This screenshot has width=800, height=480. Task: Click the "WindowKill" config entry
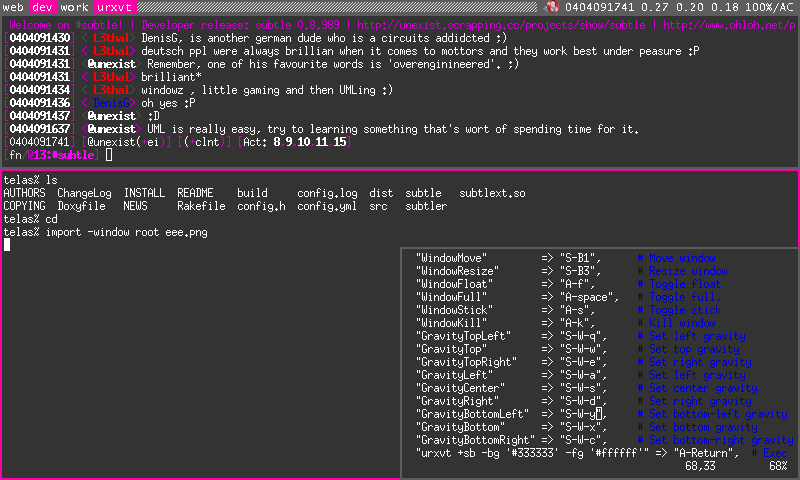(452, 323)
